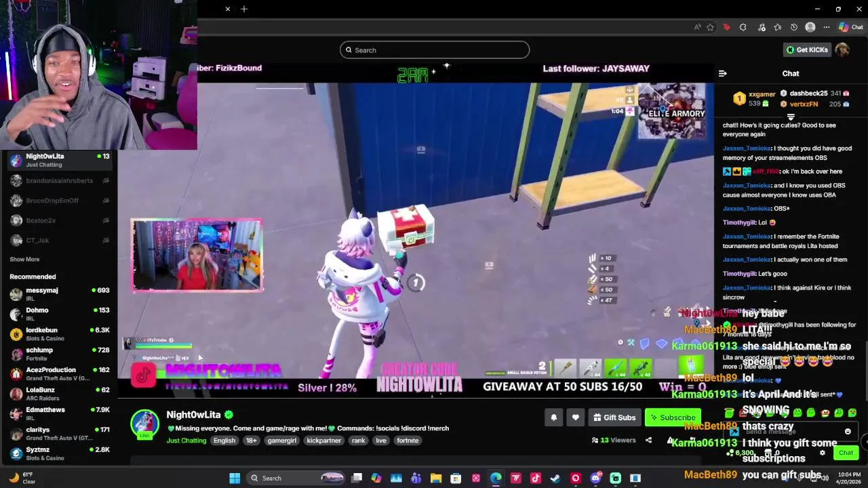Click the green Subscribe button

(672, 418)
